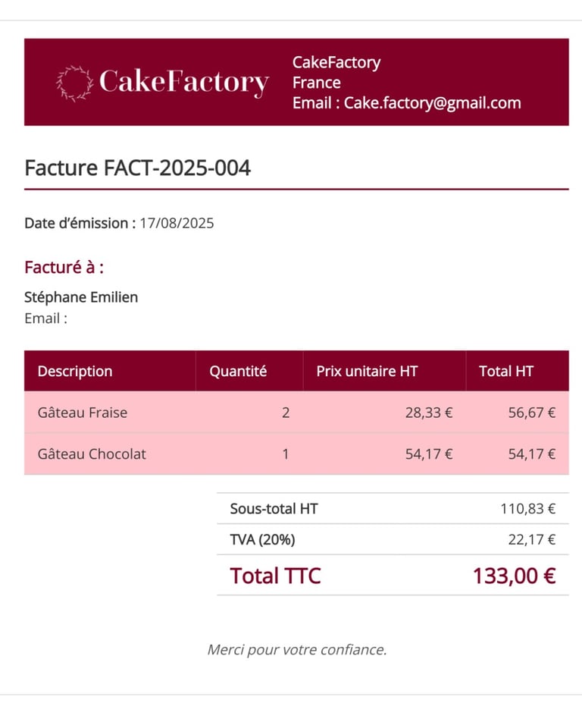Select customer name Stéphane Emilien
The height and width of the screenshot is (728, 582).
click(81, 297)
